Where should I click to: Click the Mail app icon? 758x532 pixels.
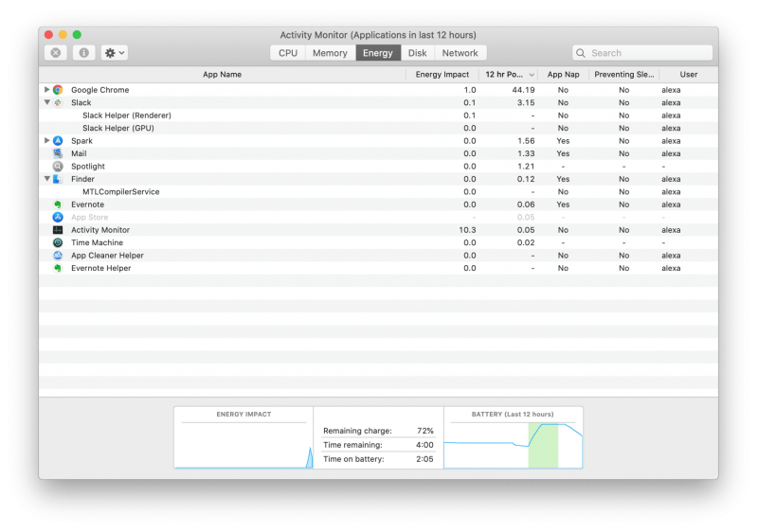pyautogui.click(x=58, y=153)
